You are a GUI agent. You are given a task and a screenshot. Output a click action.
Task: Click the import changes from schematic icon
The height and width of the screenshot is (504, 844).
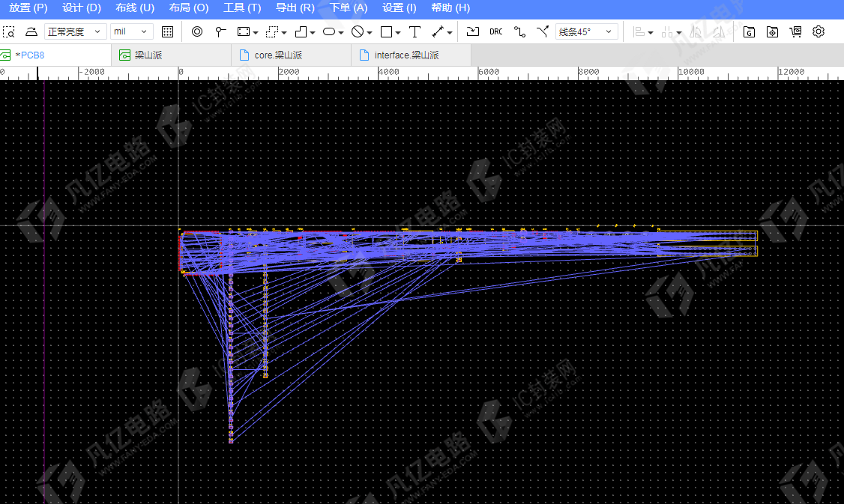point(473,31)
